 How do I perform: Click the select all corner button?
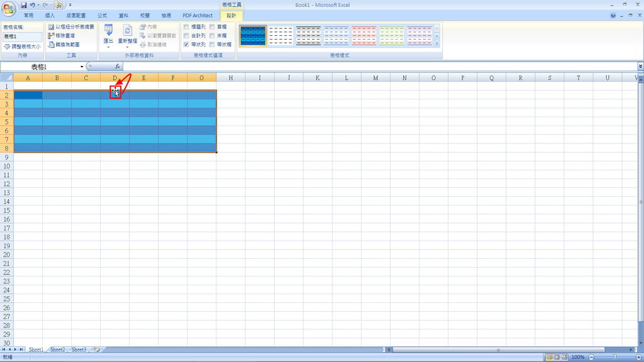click(7, 77)
